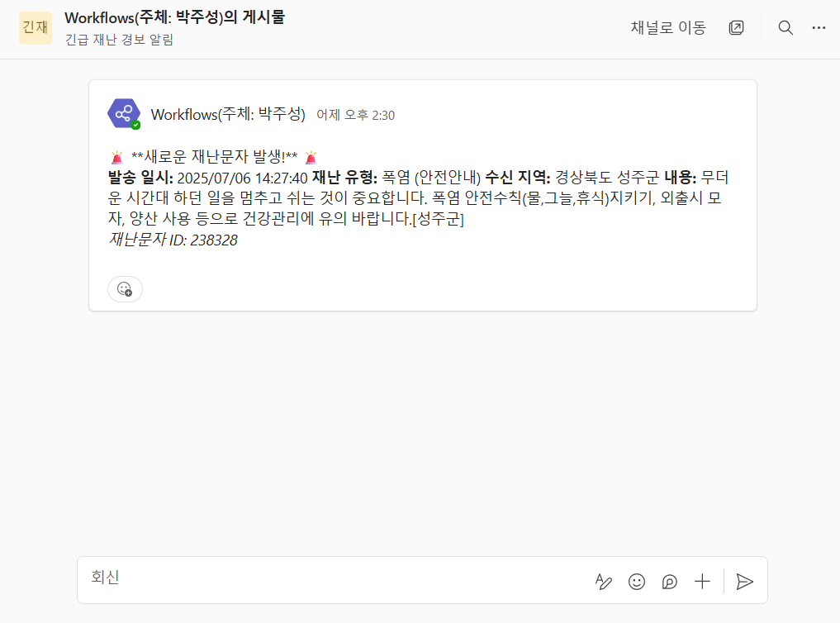Viewport: 840px width, 623px height.
Task: Open the pop-out window icon
Action: click(x=736, y=28)
